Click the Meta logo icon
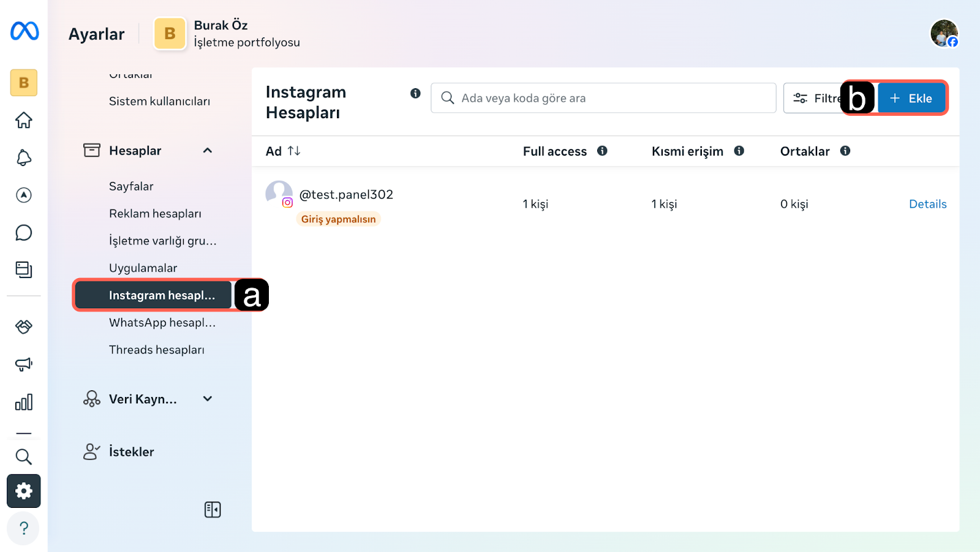This screenshot has width=980, height=552. (x=24, y=31)
